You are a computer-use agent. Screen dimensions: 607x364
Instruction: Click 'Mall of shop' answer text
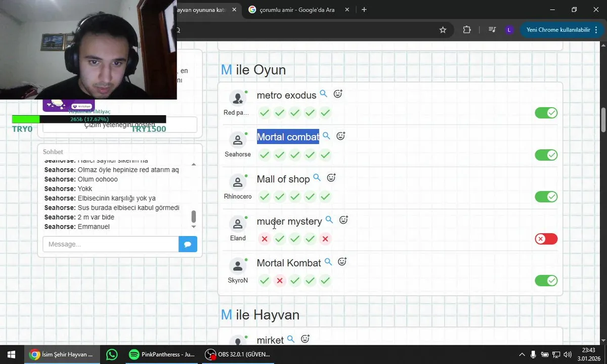tap(283, 179)
